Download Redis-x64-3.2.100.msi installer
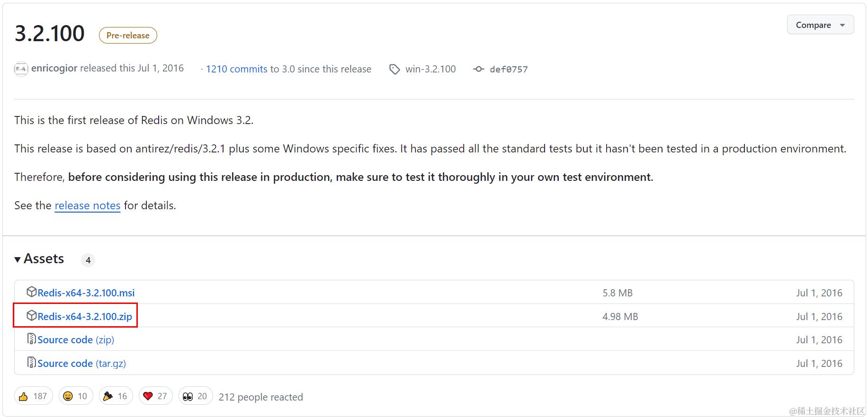Screen dimensions: 868x419 86,293
